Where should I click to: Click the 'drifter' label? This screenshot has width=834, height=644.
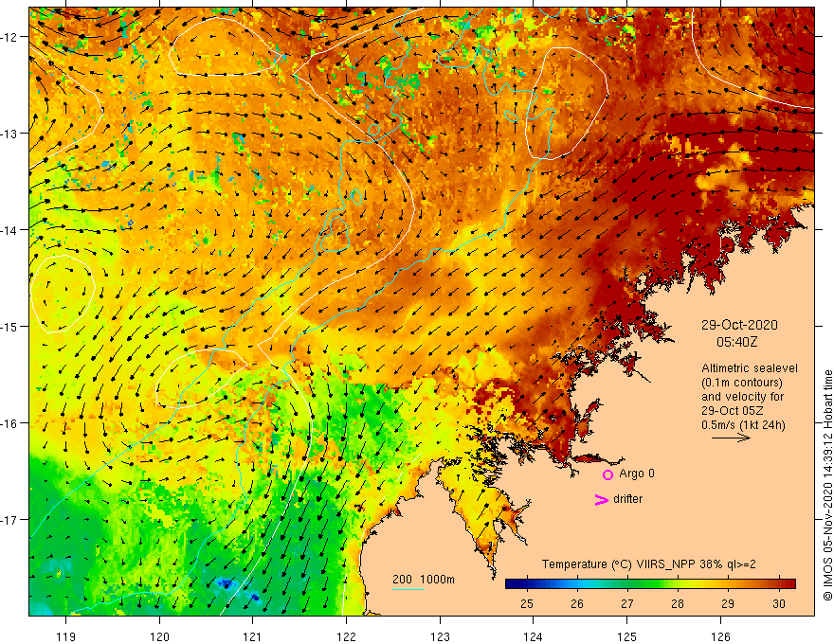click(627, 499)
